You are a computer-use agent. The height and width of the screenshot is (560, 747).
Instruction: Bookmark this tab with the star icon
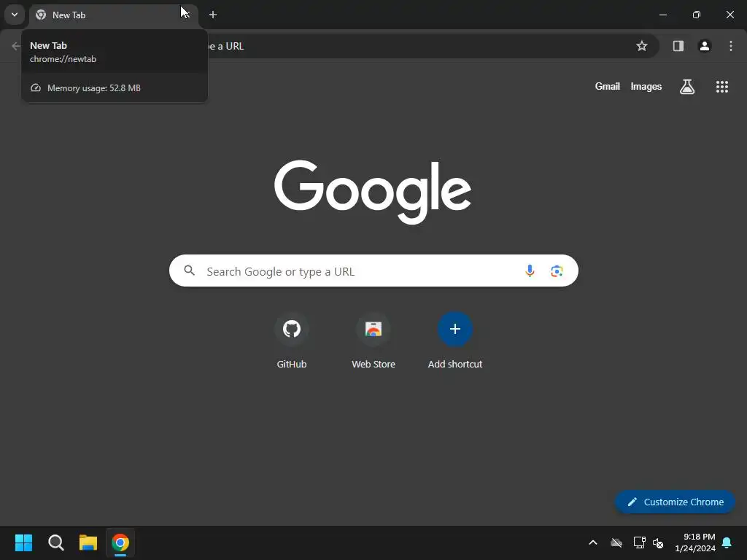pyautogui.click(x=642, y=46)
